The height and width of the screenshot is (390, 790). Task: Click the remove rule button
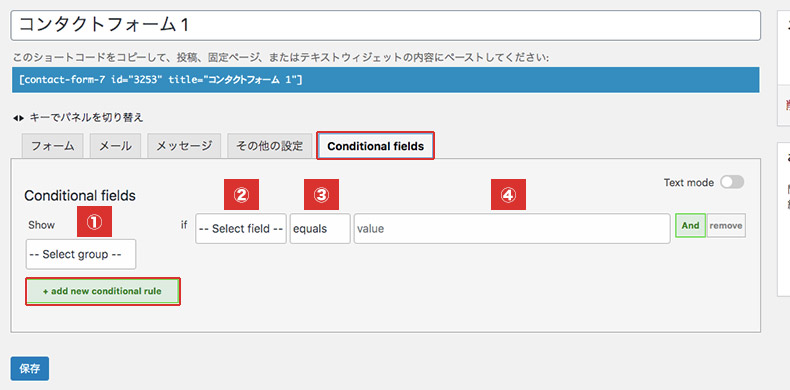726,225
